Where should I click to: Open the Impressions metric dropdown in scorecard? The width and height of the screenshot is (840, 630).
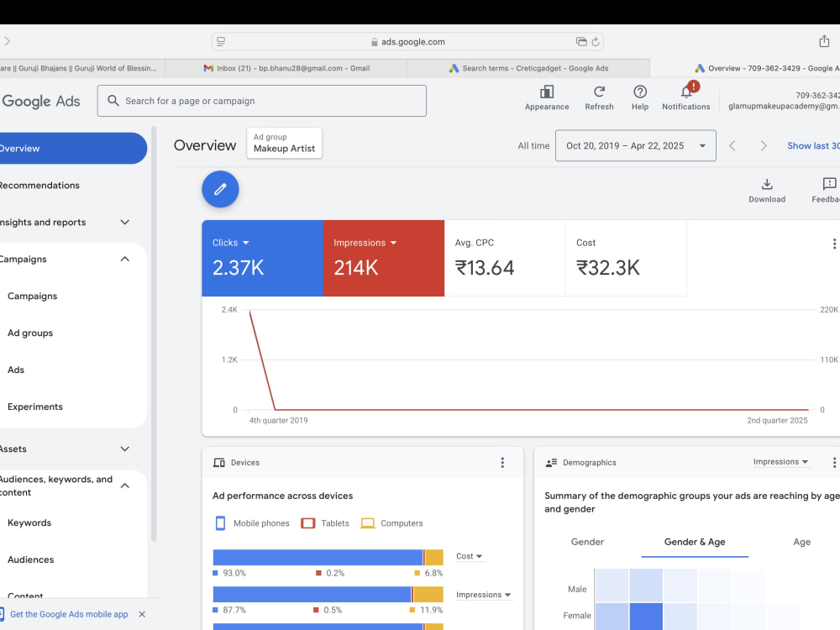(x=365, y=243)
